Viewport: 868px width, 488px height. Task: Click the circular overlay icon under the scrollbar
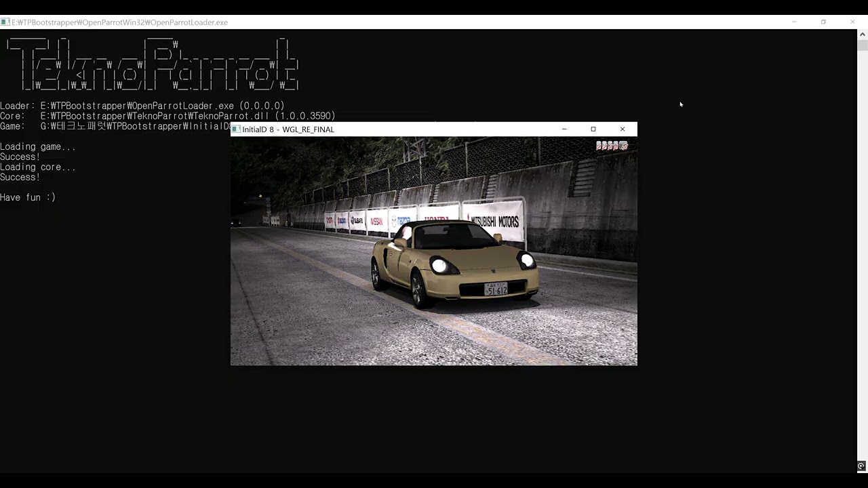click(x=861, y=466)
